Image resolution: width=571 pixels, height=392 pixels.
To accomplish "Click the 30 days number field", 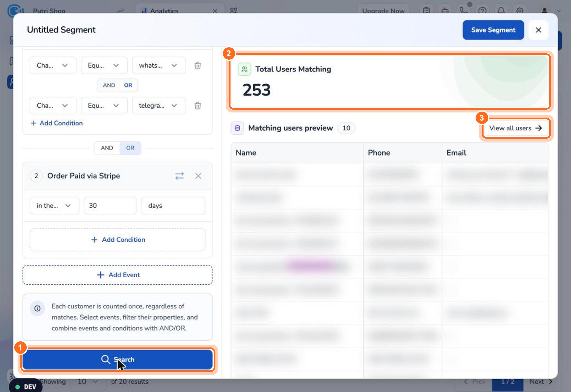I will (110, 206).
